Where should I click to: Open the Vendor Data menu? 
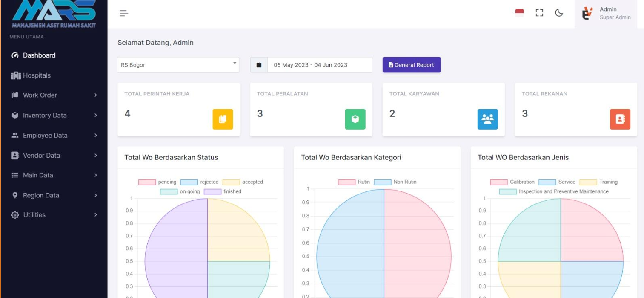pos(54,155)
